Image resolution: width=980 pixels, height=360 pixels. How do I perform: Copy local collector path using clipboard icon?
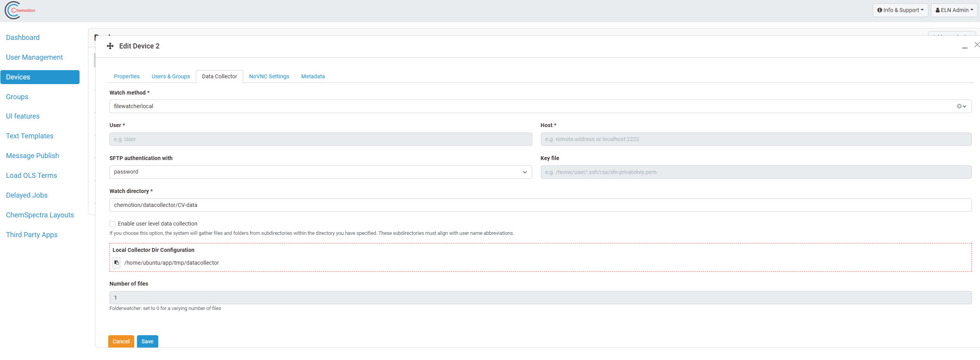click(116, 263)
